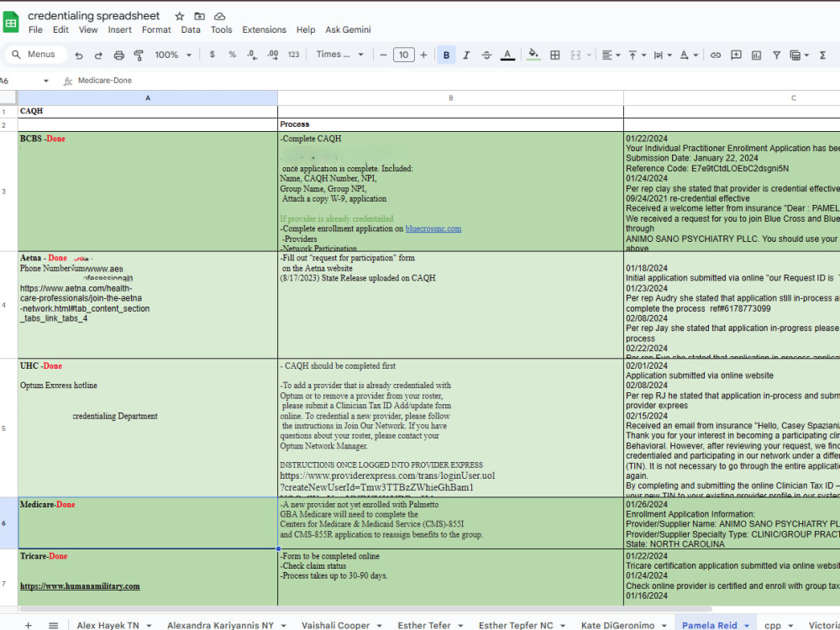
Task: Create a filter
Action: [x=776, y=55]
